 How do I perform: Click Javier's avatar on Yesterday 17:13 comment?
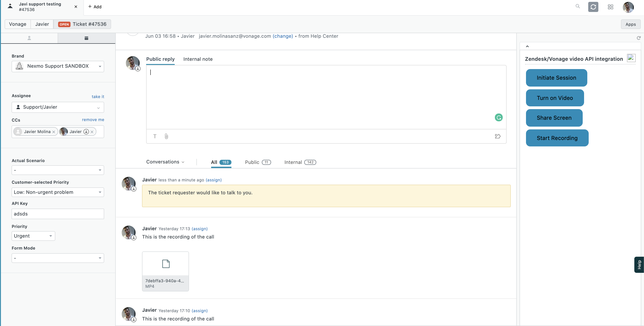[x=128, y=233]
